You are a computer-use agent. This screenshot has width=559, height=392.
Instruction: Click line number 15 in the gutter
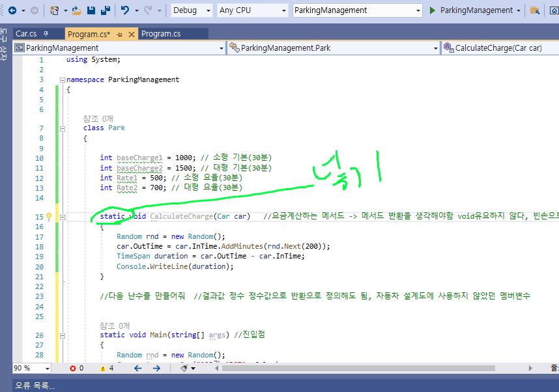pos(39,217)
